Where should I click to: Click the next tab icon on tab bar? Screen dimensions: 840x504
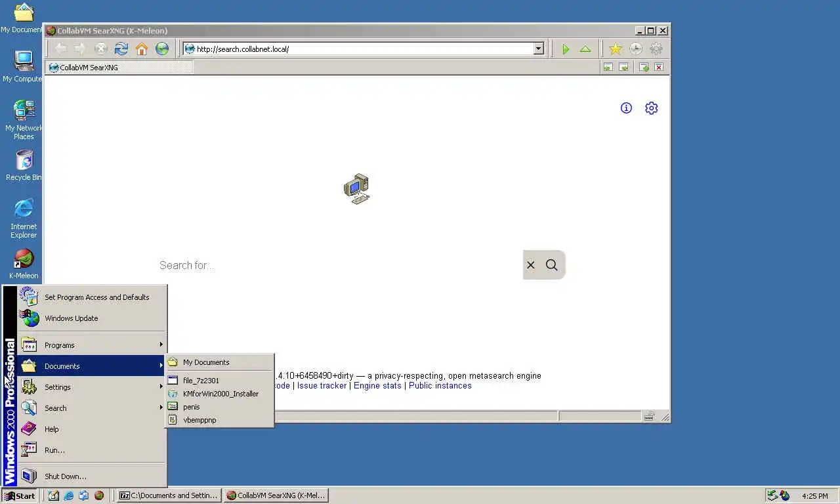(623, 67)
